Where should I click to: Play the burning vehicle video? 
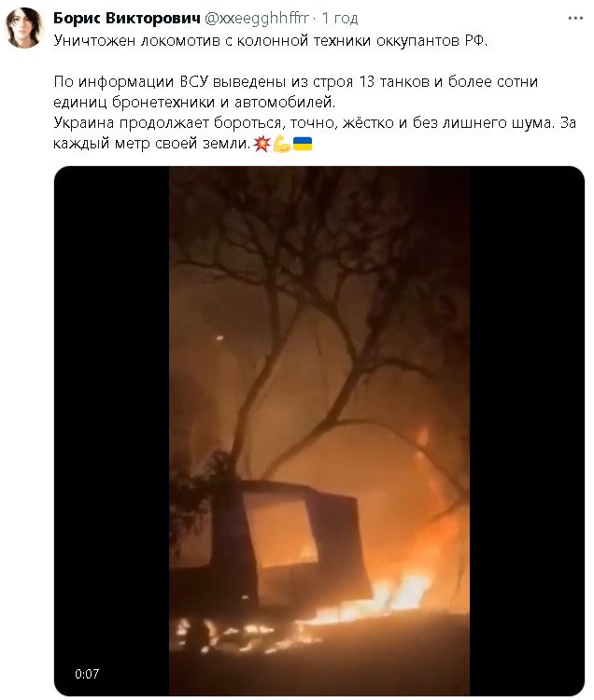pyautogui.click(x=318, y=431)
